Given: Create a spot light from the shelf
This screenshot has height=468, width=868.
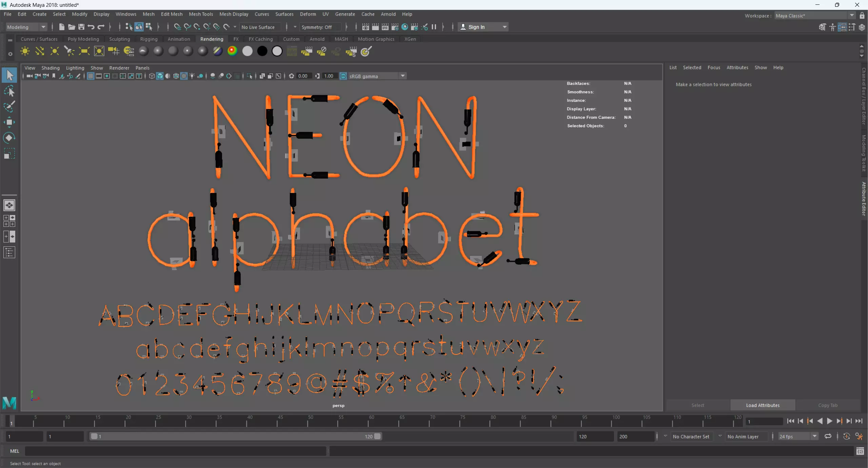Looking at the screenshot, I should point(69,51).
